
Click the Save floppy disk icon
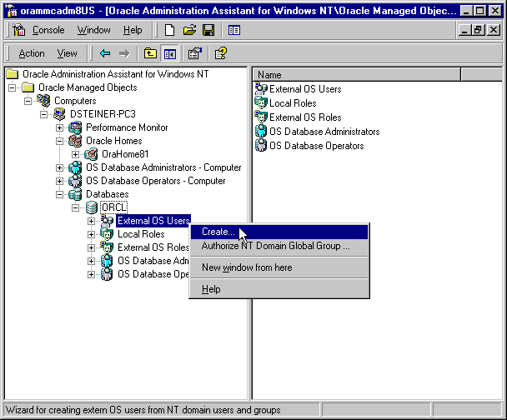(208, 30)
